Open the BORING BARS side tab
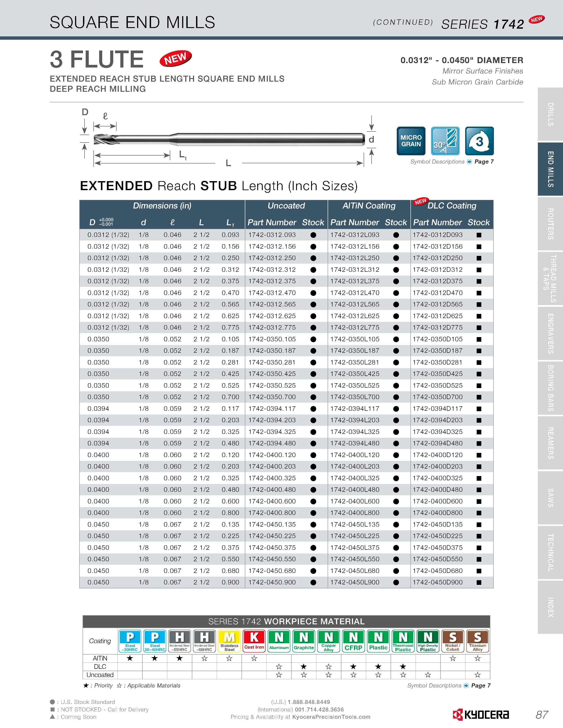 pyautogui.click(x=550, y=388)
